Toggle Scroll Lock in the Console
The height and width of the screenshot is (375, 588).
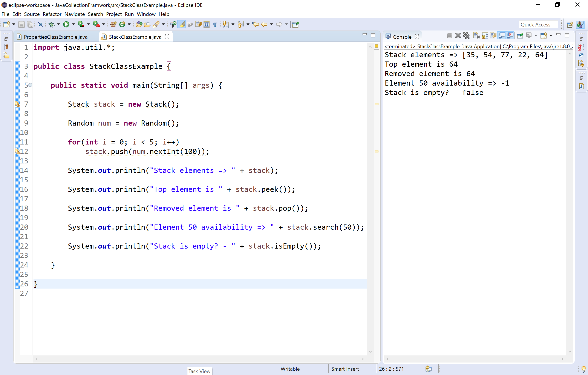coord(485,36)
